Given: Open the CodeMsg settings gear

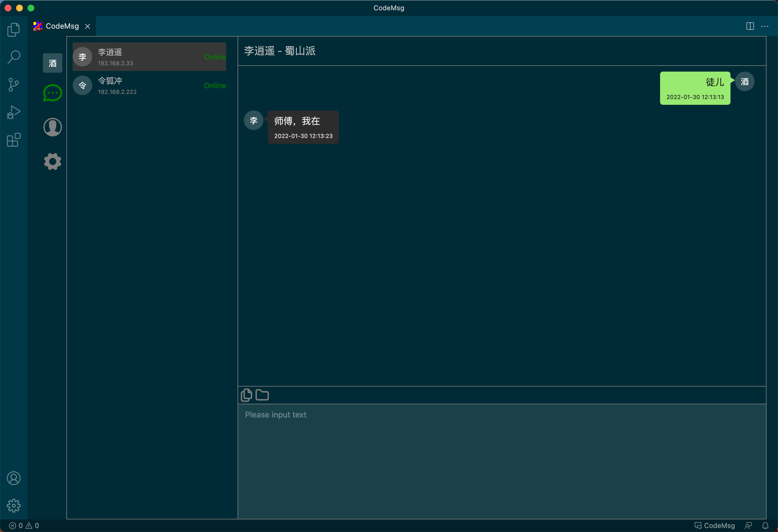Looking at the screenshot, I should pos(53,162).
